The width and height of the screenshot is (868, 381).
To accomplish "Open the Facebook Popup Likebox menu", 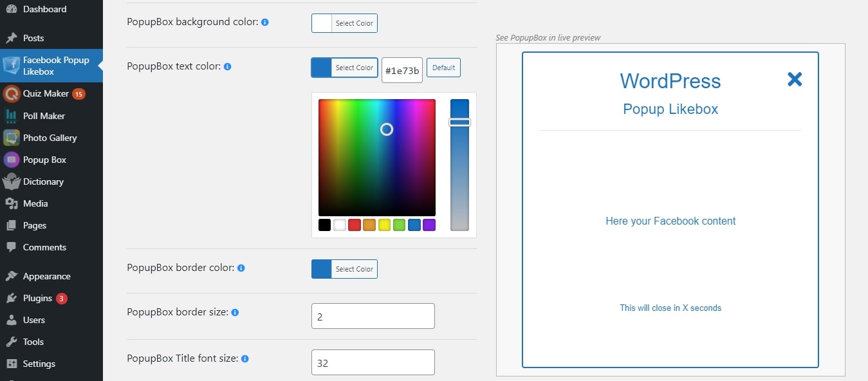I will [51, 66].
